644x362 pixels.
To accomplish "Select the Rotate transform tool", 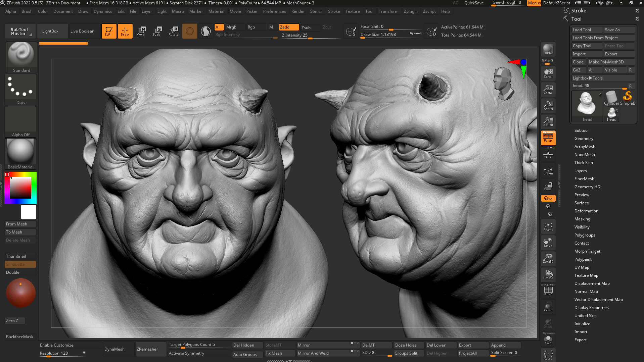I will coord(173,31).
